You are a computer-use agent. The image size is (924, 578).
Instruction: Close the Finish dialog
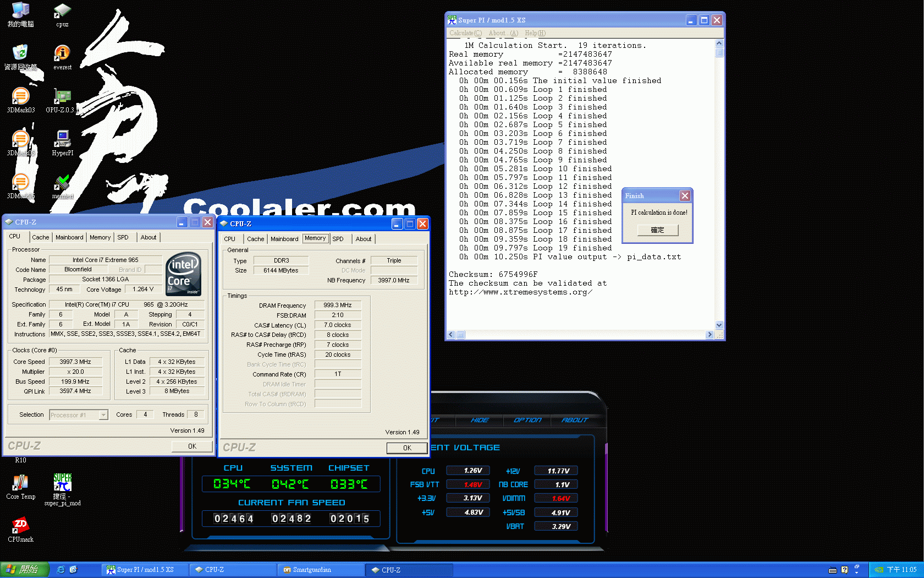point(685,195)
